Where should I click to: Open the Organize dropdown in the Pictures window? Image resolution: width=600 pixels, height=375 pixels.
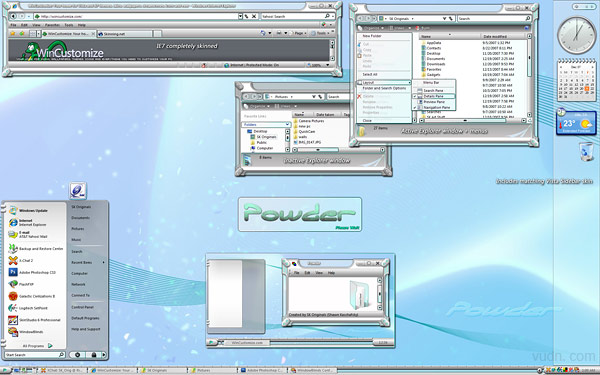(256, 106)
